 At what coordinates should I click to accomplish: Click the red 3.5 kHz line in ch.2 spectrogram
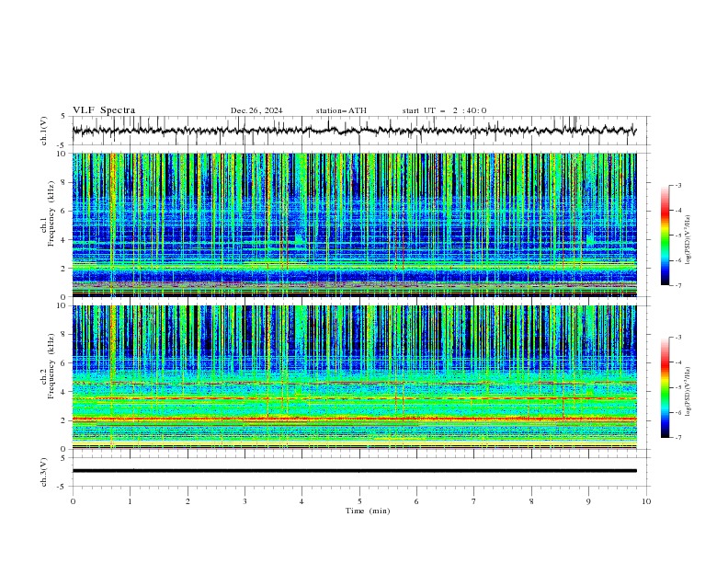click(354, 398)
